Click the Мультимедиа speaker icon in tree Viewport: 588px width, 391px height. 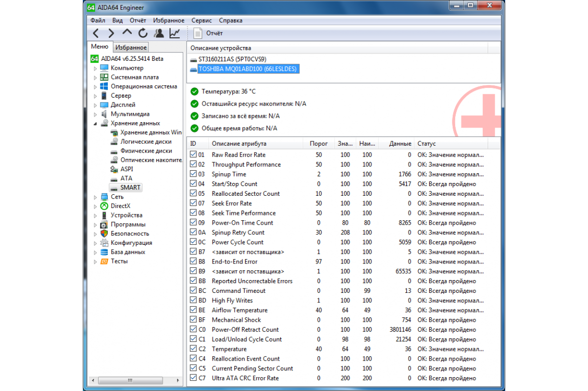pyautogui.click(x=104, y=114)
